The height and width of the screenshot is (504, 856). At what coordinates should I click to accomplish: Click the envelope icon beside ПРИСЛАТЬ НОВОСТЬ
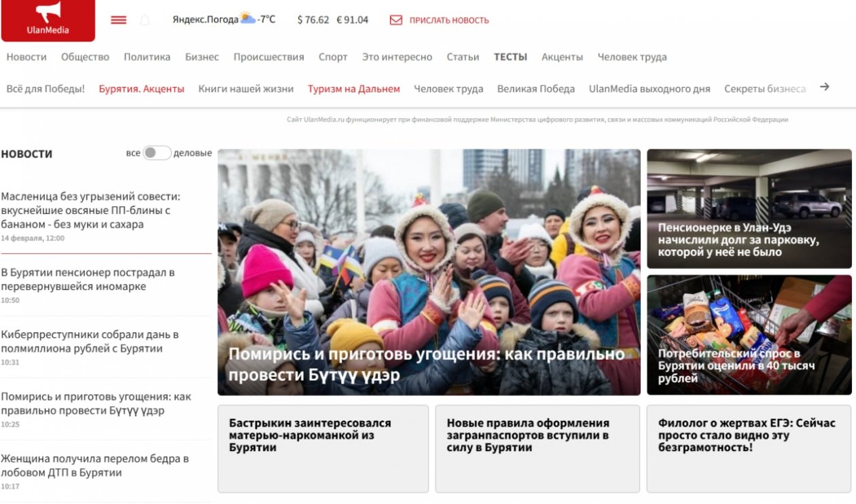[397, 20]
